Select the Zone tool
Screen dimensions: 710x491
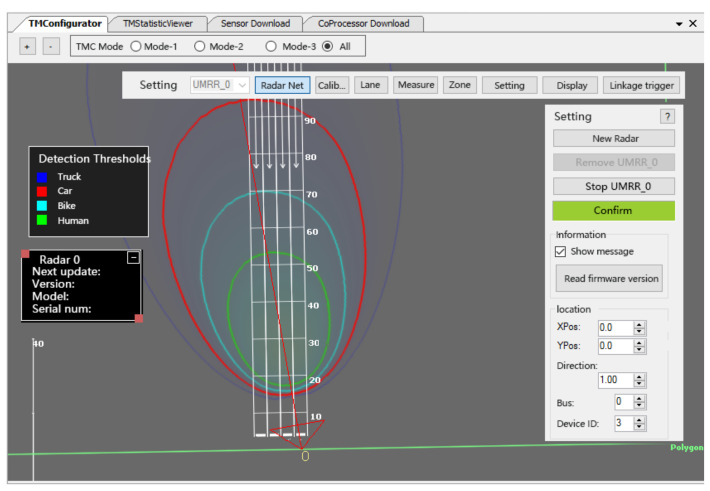click(459, 85)
